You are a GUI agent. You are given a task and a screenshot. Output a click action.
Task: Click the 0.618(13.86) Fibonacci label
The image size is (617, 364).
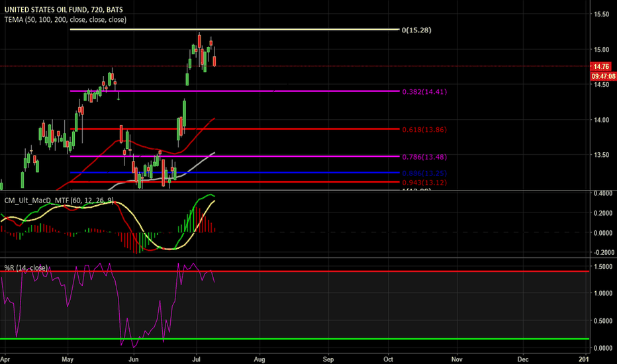(x=424, y=130)
